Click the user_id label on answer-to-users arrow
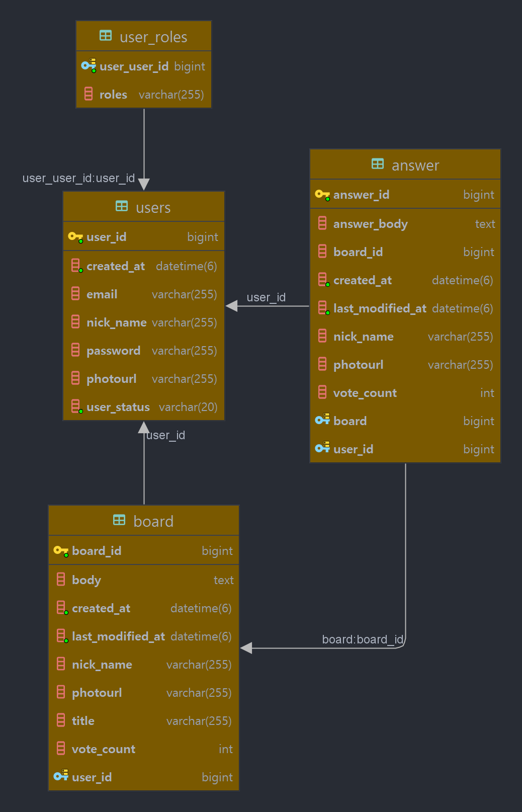The height and width of the screenshot is (812, 522). coord(266,297)
